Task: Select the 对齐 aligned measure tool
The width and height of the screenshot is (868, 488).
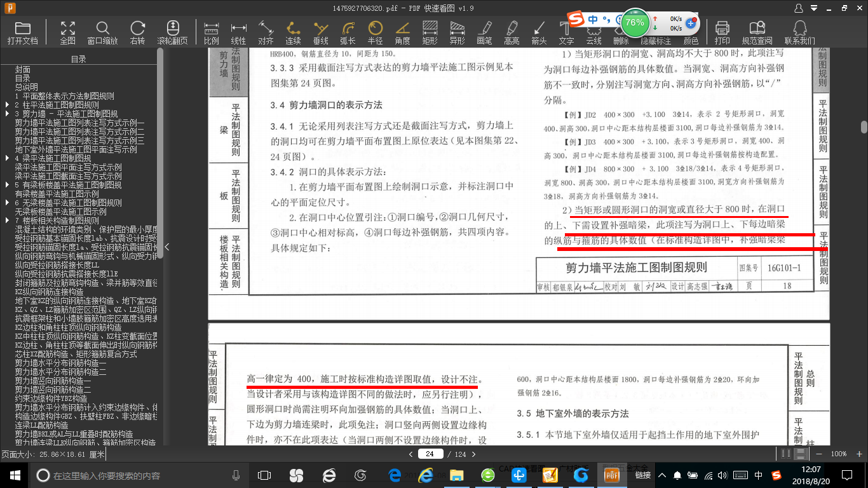Action: point(266,32)
